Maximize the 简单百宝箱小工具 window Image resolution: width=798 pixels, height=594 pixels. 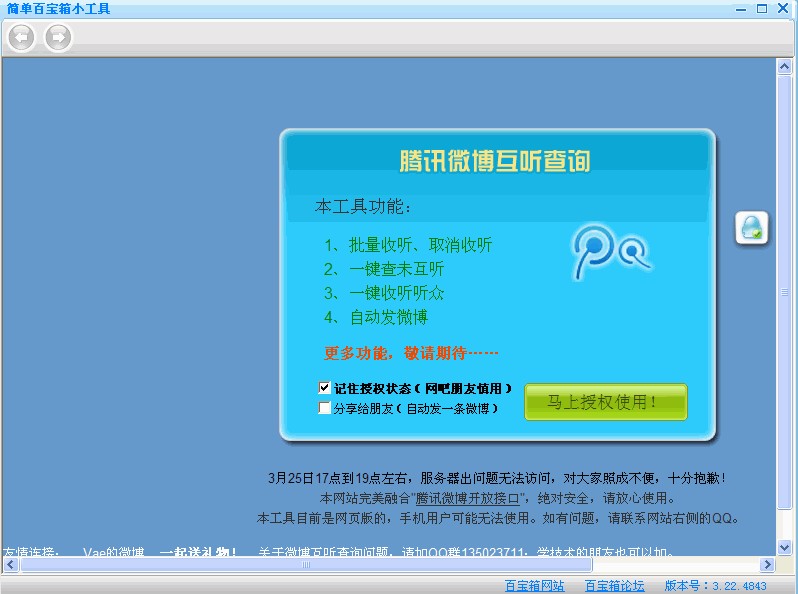point(762,9)
